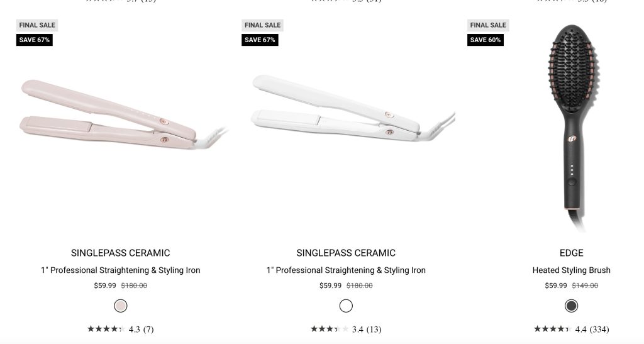644x344 pixels.
Task: Open the pink Singlepass Ceramic iron image
Action: pyautogui.click(x=123, y=114)
